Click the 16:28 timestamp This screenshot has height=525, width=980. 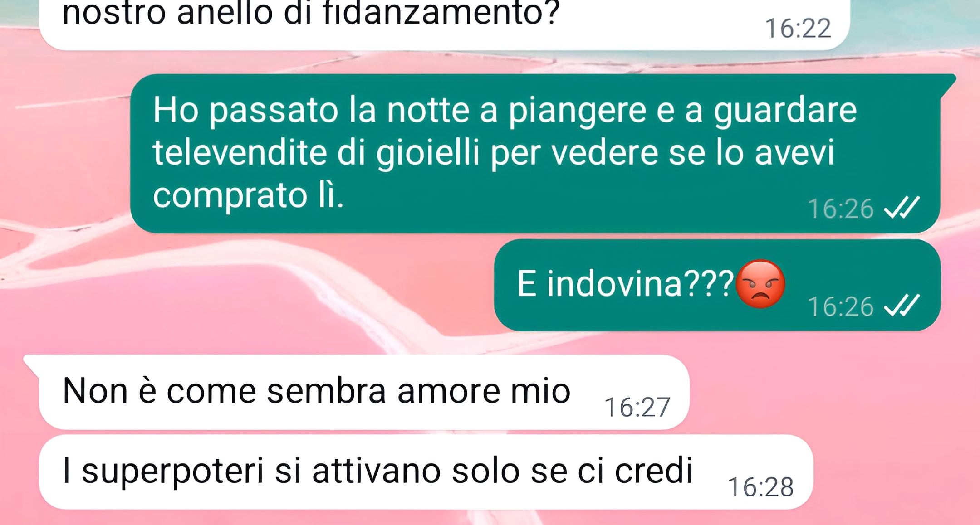coord(760,487)
